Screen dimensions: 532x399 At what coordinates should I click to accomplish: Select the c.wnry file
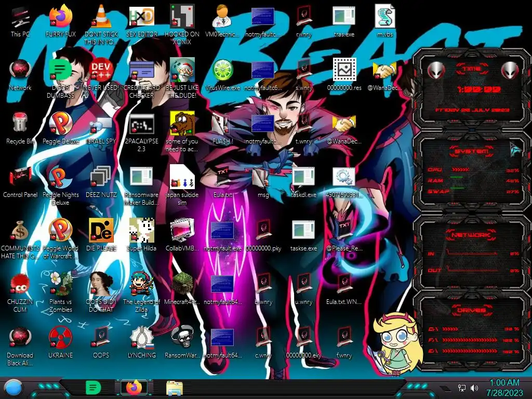tap(263, 342)
